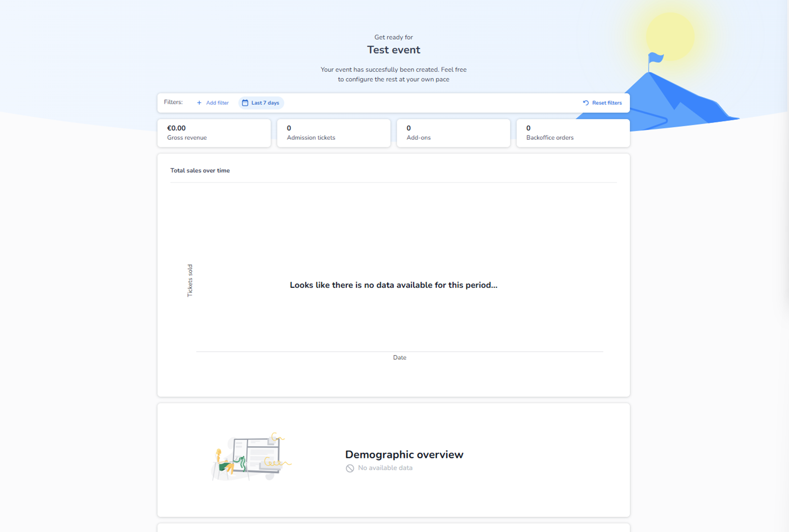This screenshot has height=532, width=789.
Task: Select the Backoffice orders stat card
Action: pos(573,133)
